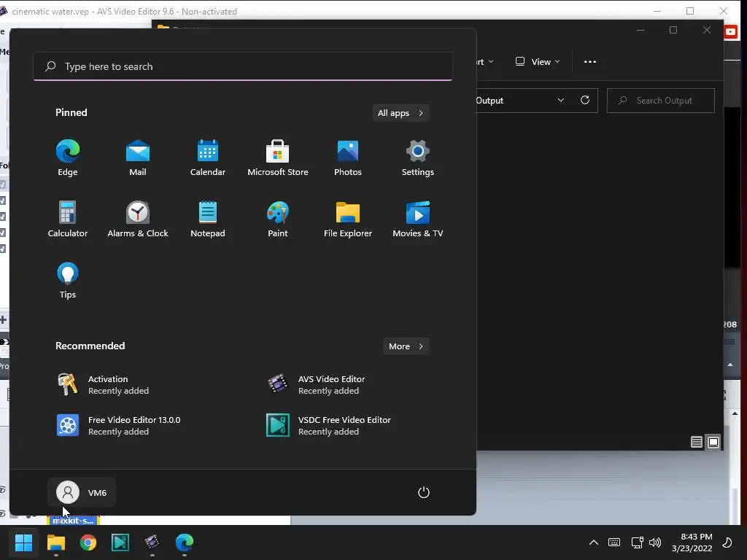Refresh the Output folder
This screenshot has width=747, height=560.
(x=585, y=100)
